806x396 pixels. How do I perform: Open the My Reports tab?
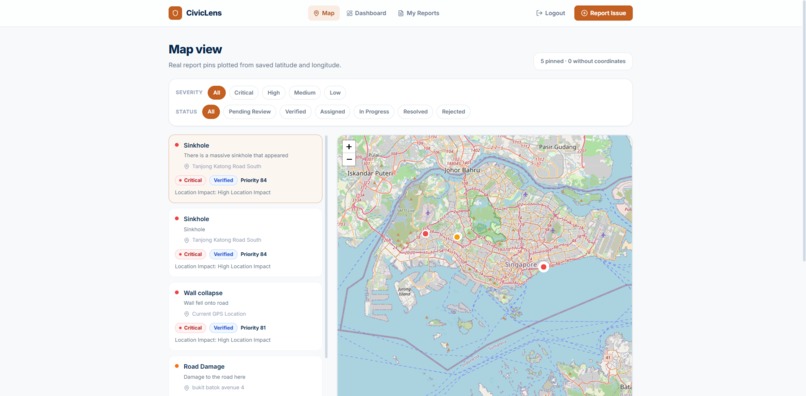click(418, 13)
